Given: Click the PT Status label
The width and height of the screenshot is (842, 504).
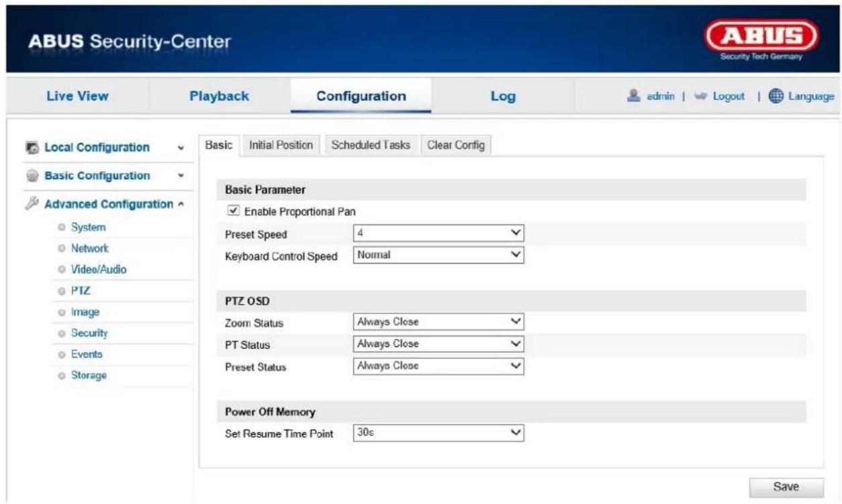Looking at the screenshot, I should coord(246,346).
